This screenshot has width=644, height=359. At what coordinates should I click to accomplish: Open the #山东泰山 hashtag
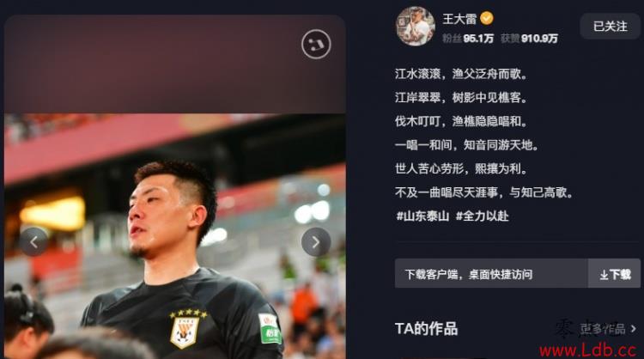(x=422, y=216)
